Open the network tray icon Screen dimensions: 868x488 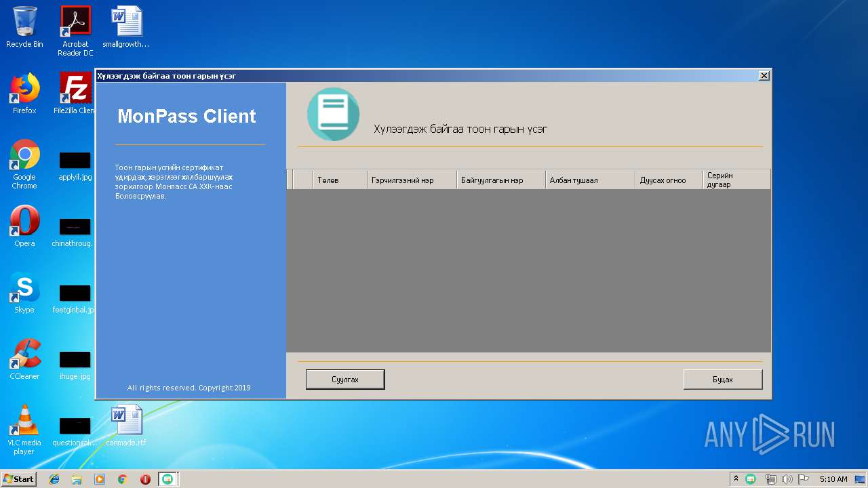tap(770, 479)
